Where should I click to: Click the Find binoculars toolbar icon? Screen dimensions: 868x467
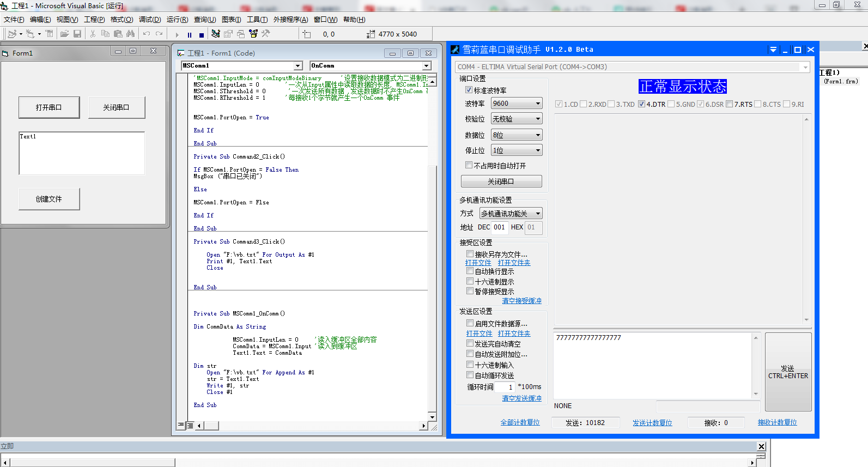130,34
